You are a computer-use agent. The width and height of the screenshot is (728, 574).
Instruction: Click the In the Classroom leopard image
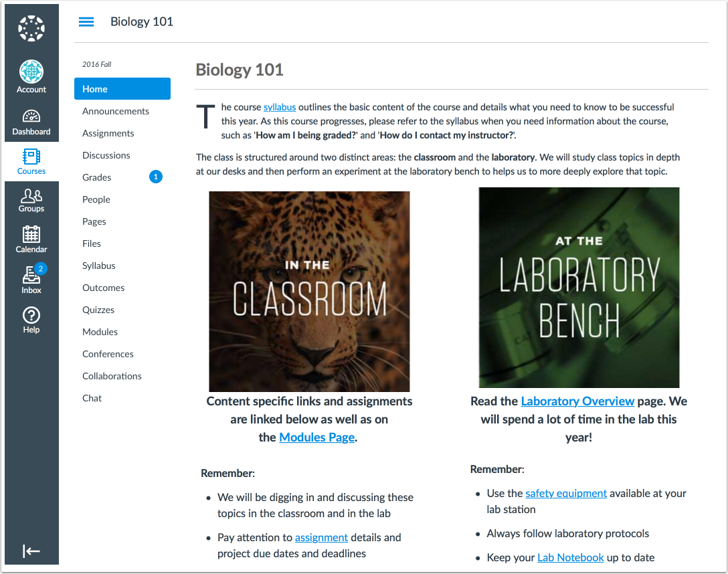[309, 292]
